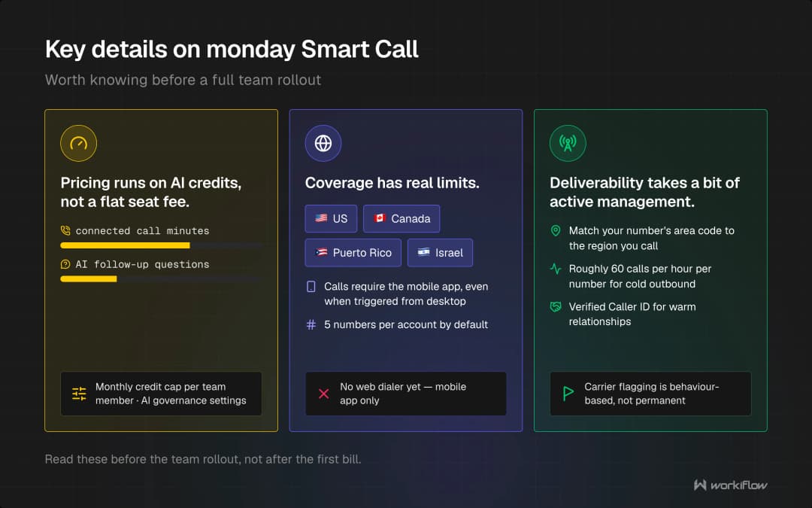Viewport: 812px width, 508px height.
Task: Click the radio tower antenna icon
Action: pos(568,143)
